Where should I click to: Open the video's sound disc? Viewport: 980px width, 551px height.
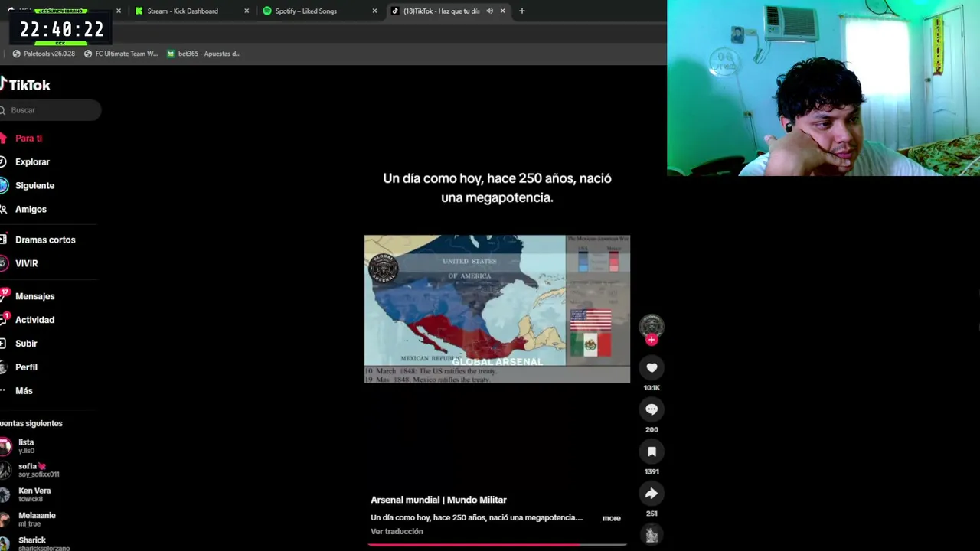point(652,536)
